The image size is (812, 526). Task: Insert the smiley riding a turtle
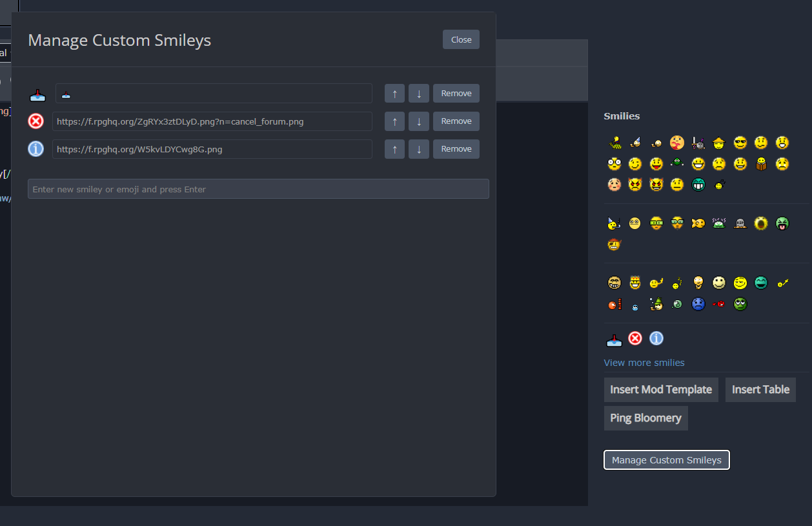614,143
